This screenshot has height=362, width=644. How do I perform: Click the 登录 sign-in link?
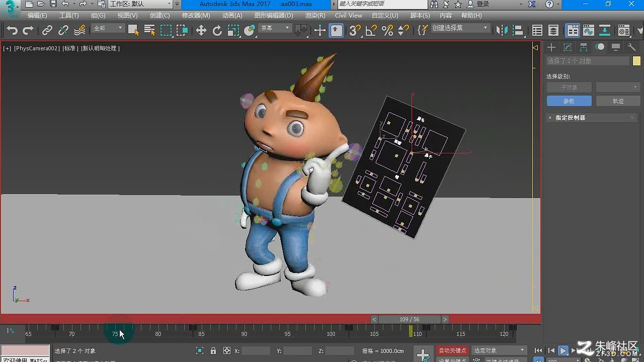[x=483, y=4]
